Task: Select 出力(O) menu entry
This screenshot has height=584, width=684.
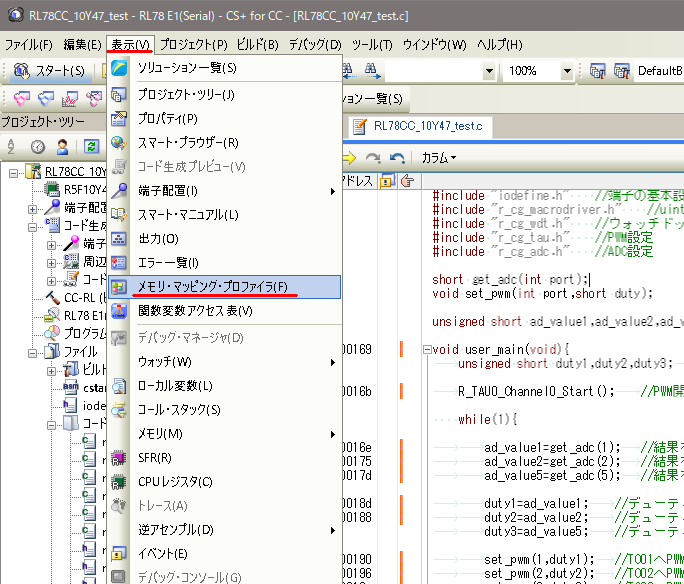Action: tap(225, 239)
